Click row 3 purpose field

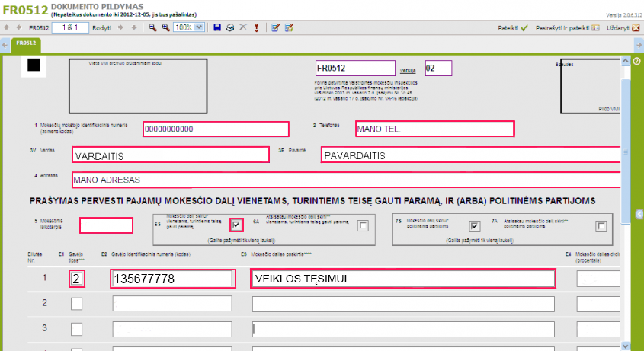403,329
